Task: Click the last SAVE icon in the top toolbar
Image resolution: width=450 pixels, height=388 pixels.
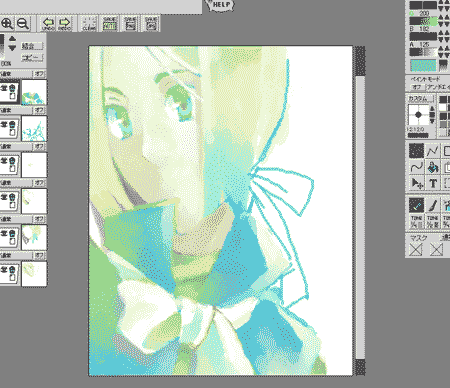Action: pyautogui.click(x=151, y=24)
